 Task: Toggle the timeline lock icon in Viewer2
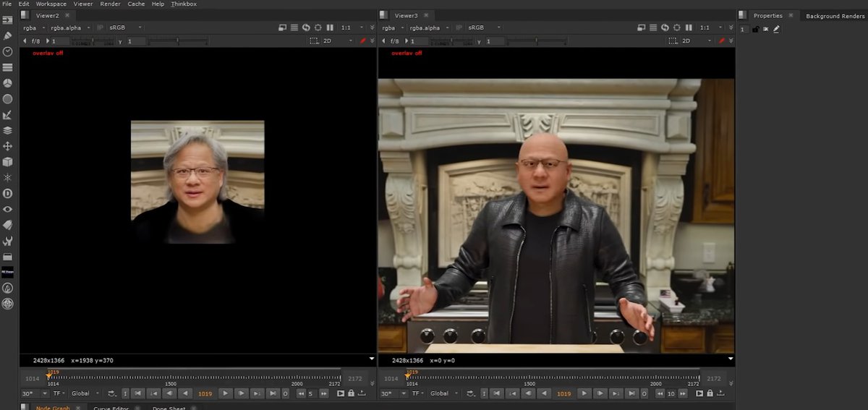351,393
